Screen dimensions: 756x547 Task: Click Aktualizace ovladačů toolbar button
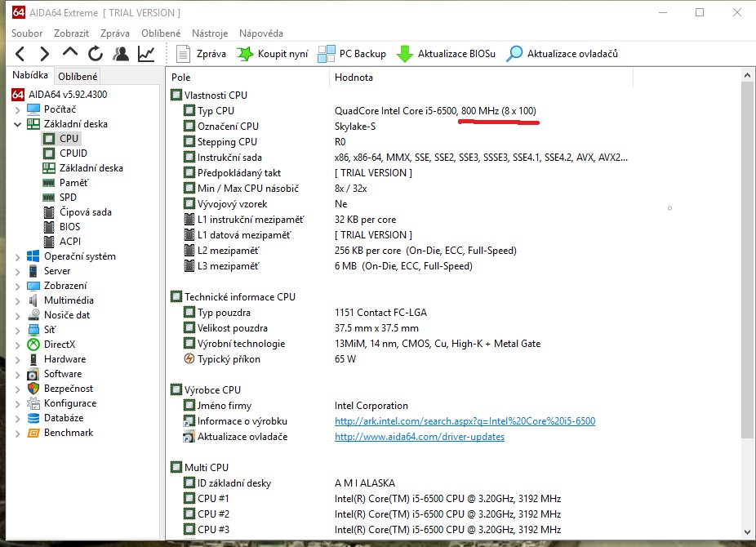click(562, 54)
